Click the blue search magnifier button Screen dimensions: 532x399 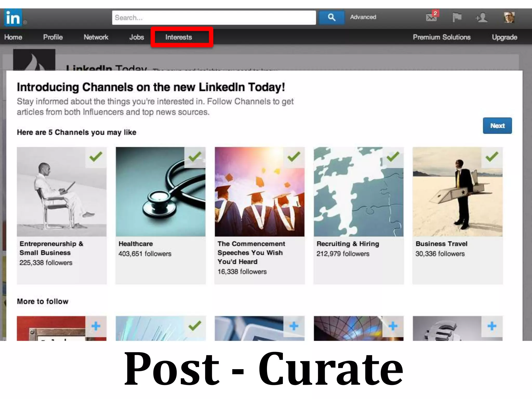point(331,17)
